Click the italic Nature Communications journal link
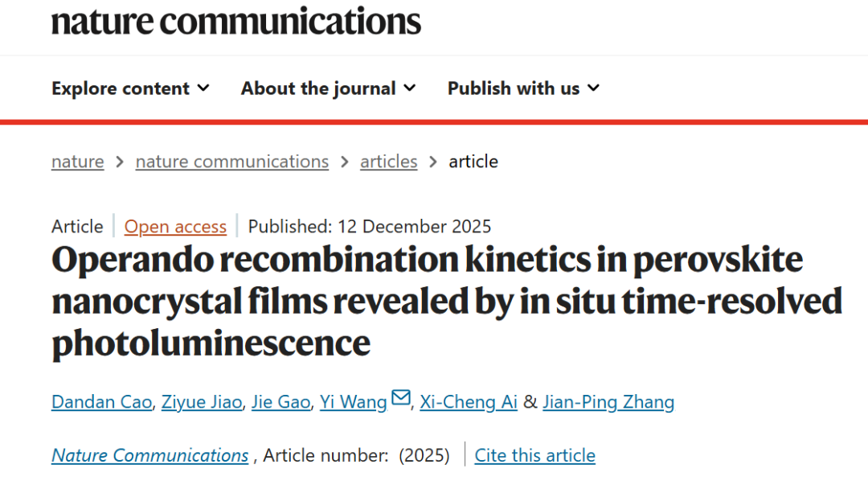The height and width of the screenshot is (481, 868). 150,455
